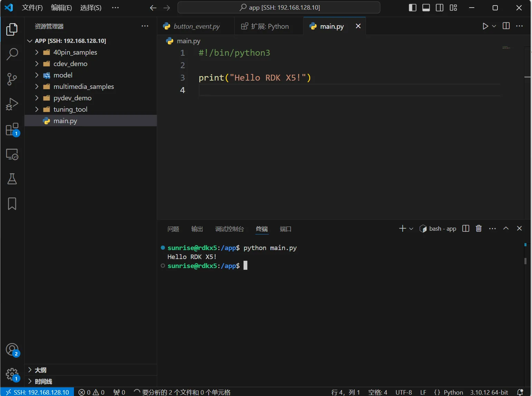Open the Search view in activity bar
The height and width of the screenshot is (396, 532).
12,54
